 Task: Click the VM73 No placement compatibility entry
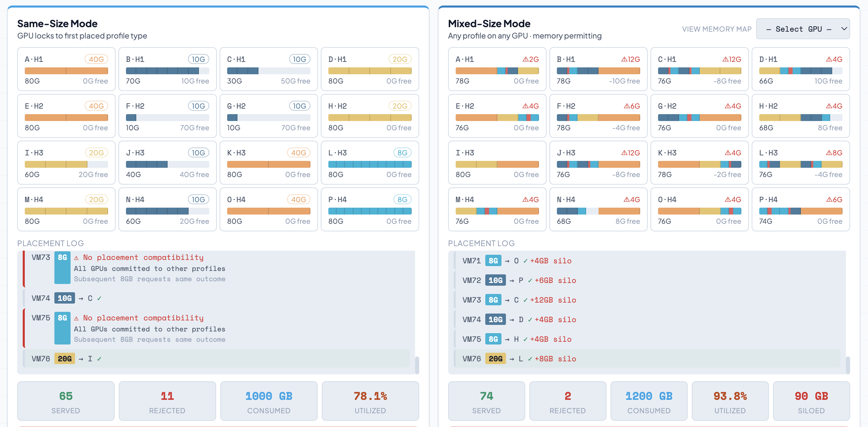point(143,258)
